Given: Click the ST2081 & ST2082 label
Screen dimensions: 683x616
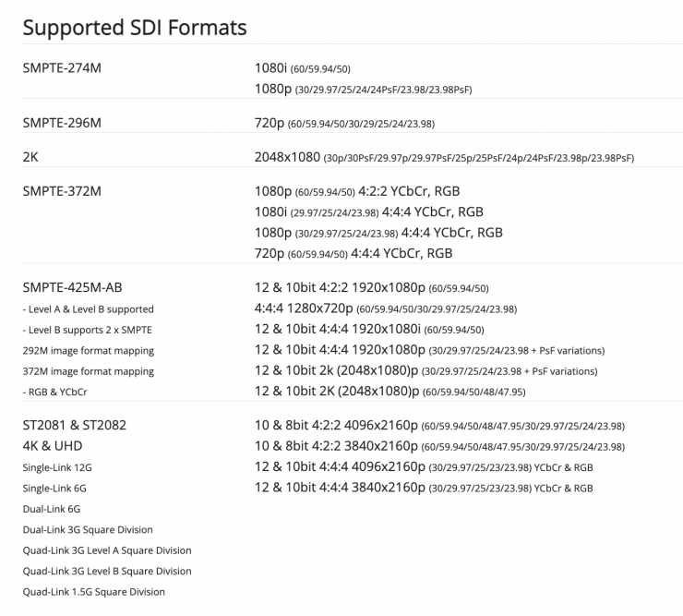Looking at the screenshot, I should coord(73,425).
